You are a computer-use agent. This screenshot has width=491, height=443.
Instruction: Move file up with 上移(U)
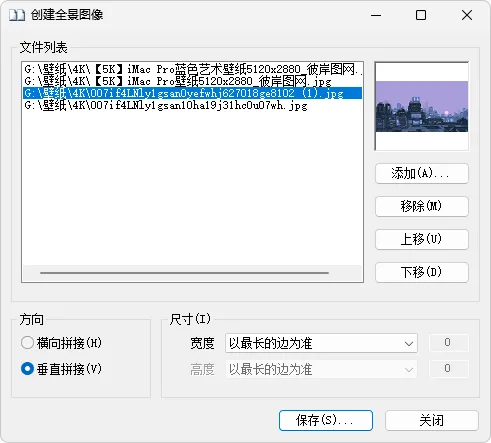[x=422, y=239]
